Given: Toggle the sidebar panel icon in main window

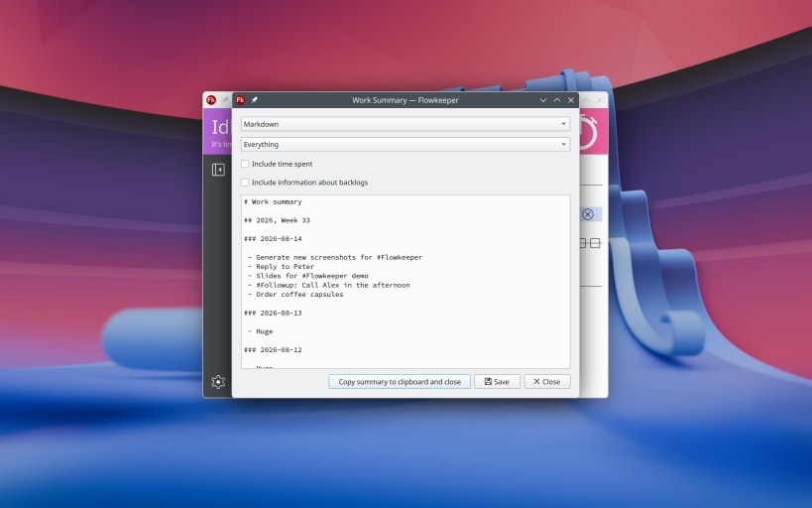Looking at the screenshot, I should point(218,170).
